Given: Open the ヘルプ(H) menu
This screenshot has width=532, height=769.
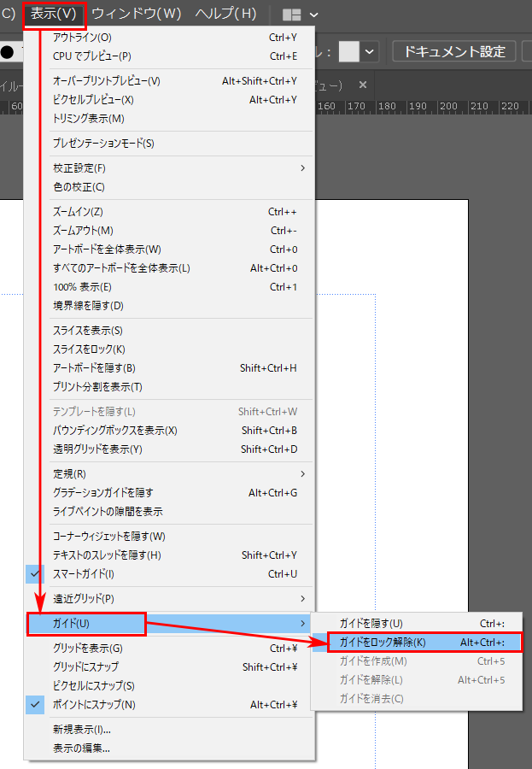Looking at the screenshot, I should [225, 15].
